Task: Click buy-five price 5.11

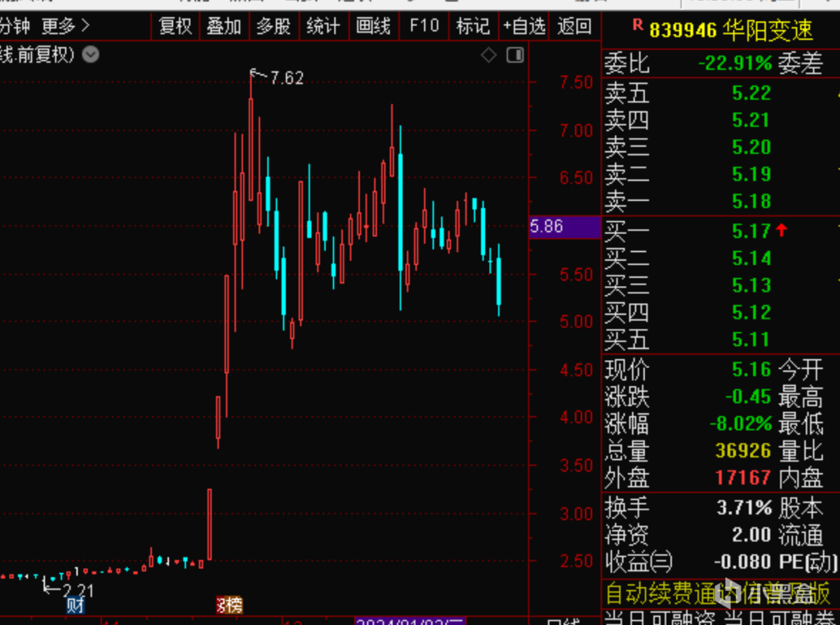Action: (751, 339)
